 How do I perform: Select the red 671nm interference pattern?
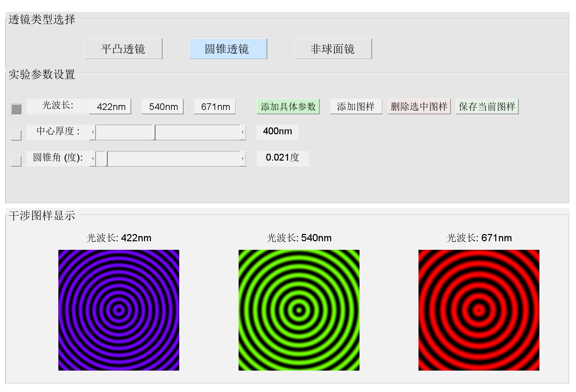(x=479, y=310)
